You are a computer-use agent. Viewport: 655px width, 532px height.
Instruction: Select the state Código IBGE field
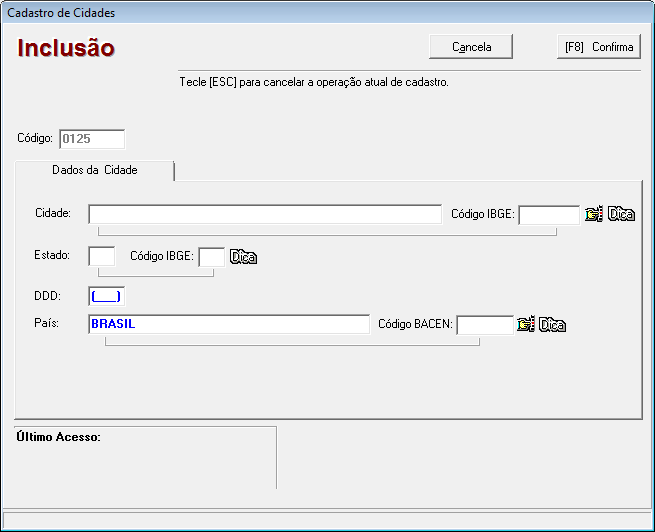211,257
